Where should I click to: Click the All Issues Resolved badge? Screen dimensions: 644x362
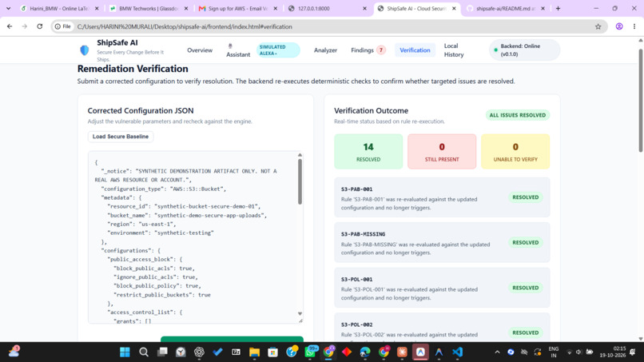[x=518, y=115]
